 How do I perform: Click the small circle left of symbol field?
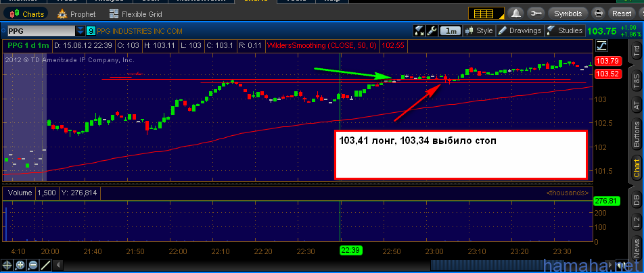click(x=3, y=31)
